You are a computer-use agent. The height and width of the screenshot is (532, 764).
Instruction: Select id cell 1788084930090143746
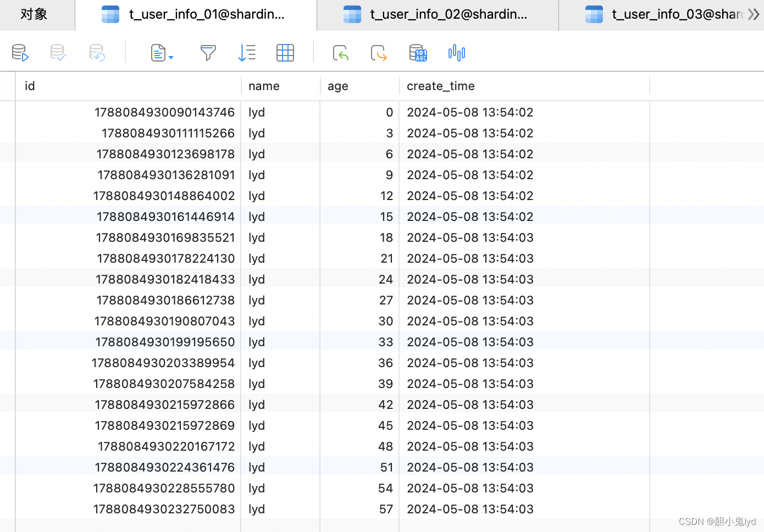(128, 112)
